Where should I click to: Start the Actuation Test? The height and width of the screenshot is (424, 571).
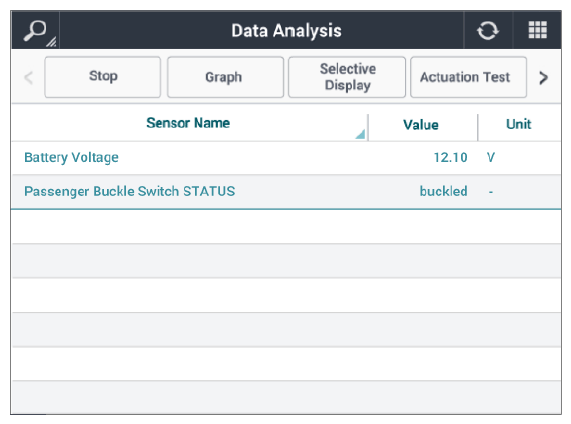pos(468,77)
